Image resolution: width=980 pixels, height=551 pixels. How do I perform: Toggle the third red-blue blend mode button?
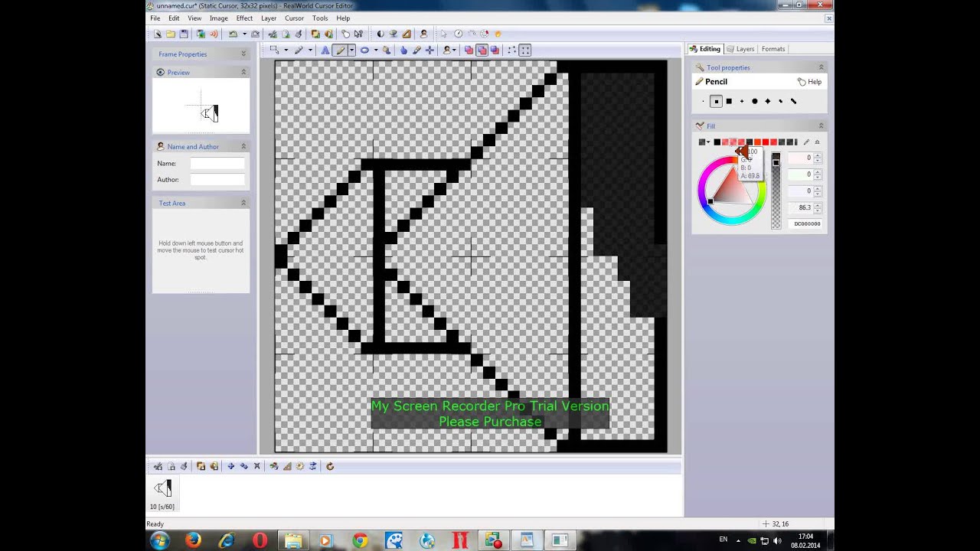click(x=495, y=50)
